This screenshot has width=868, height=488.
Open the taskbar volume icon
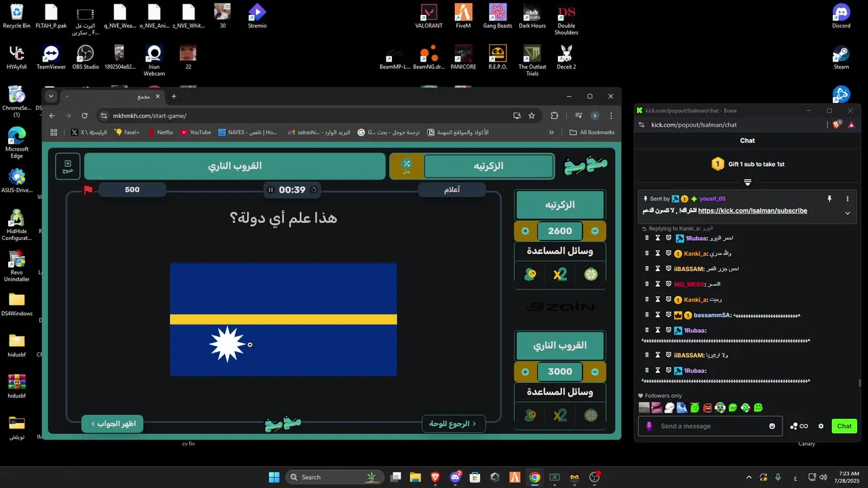[x=823, y=477]
